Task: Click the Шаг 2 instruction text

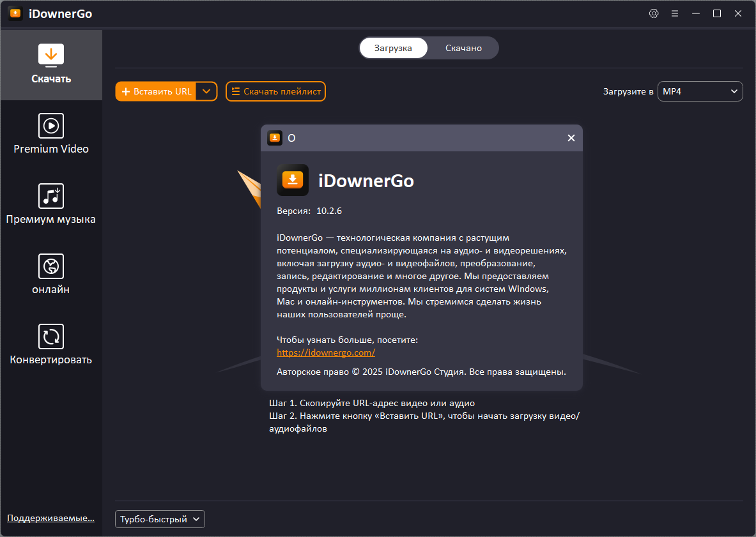Action: [424, 422]
